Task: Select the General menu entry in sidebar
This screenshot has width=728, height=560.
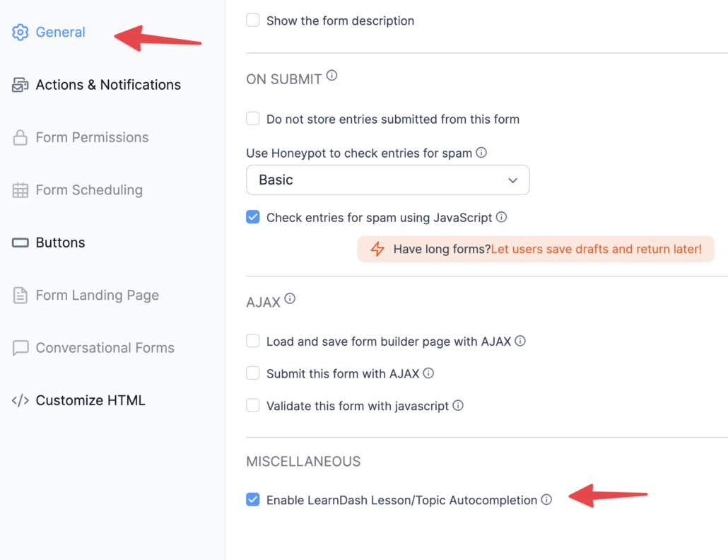Action: [60, 32]
